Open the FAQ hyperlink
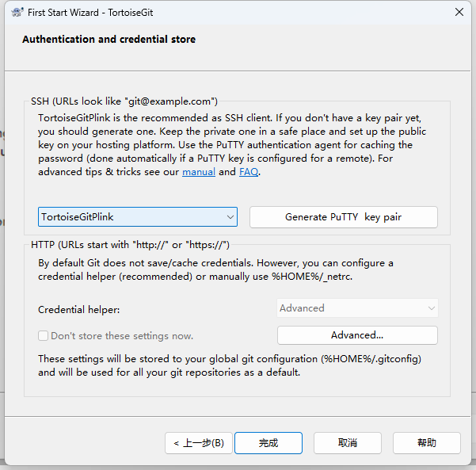Screen dimensions: 476x470 (x=249, y=172)
